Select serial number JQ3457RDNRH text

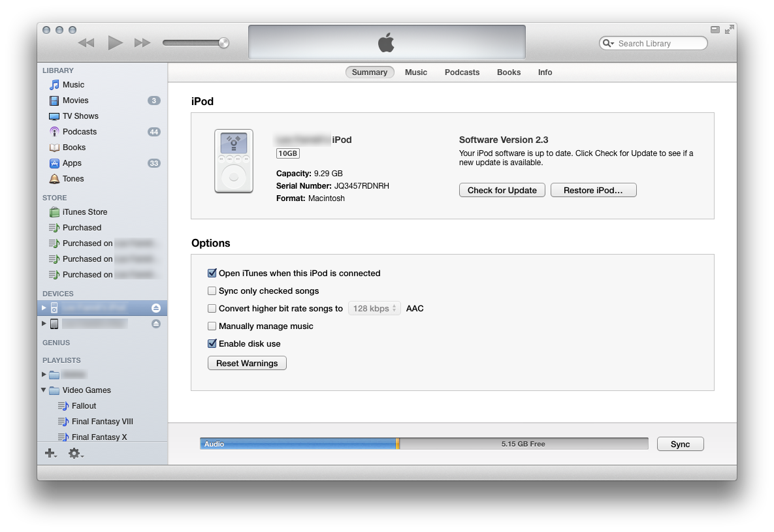(362, 186)
